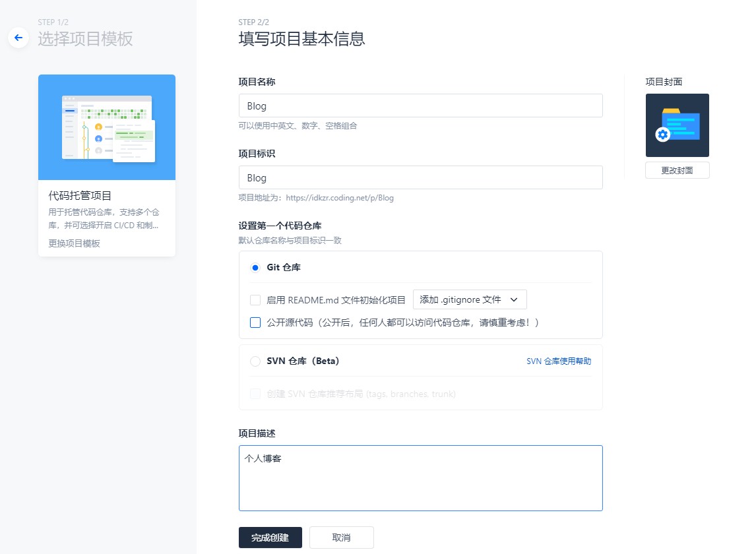This screenshot has width=756, height=554.
Task: Select the Git 仓库 radio button
Action: click(255, 268)
